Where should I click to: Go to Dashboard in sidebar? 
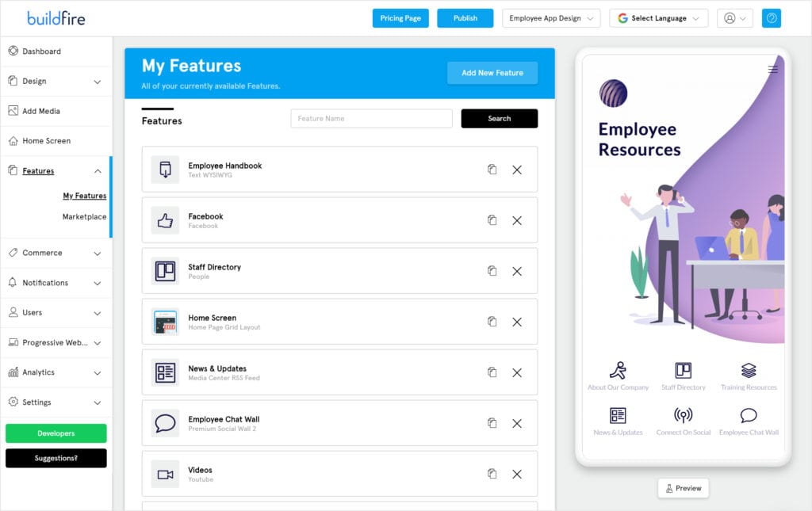pyautogui.click(x=41, y=51)
